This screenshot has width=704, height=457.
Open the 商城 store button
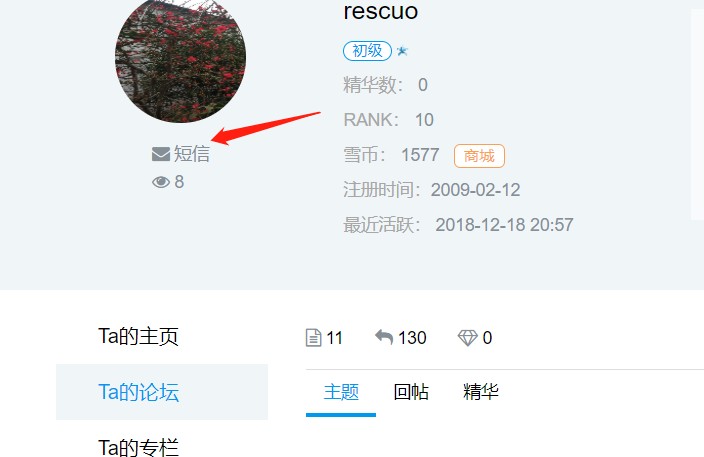(479, 156)
